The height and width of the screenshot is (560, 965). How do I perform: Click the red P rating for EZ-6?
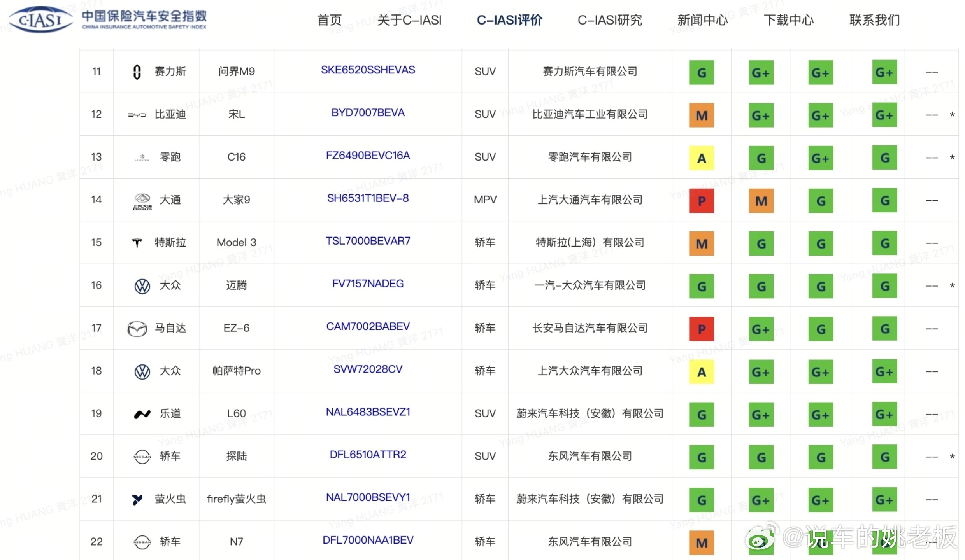tap(702, 329)
